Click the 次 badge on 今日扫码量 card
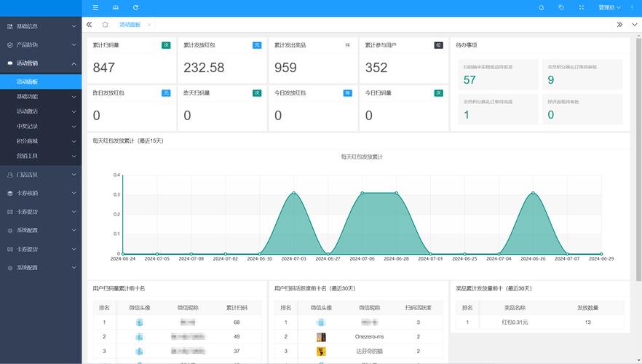Image resolution: width=642 pixels, height=364 pixels. click(438, 93)
